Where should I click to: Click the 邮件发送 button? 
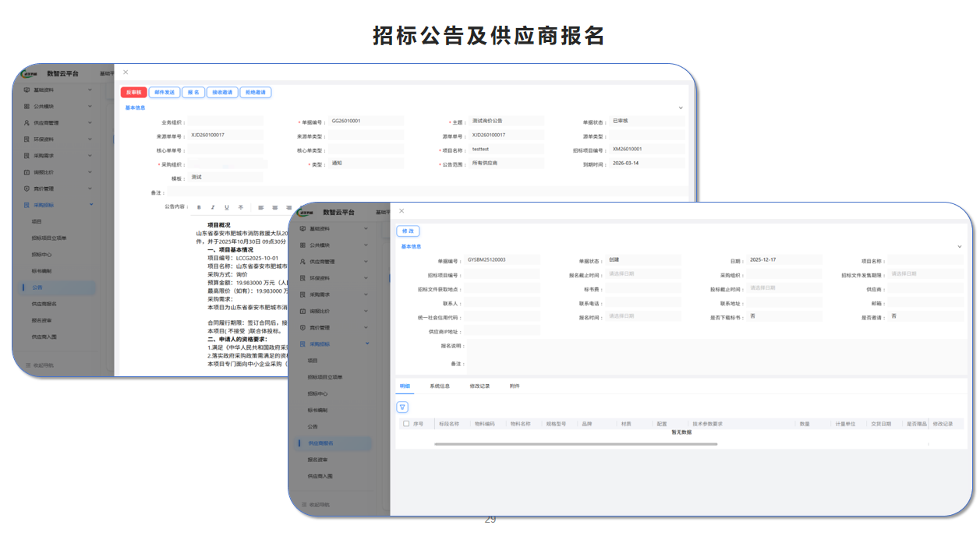[165, 92]
